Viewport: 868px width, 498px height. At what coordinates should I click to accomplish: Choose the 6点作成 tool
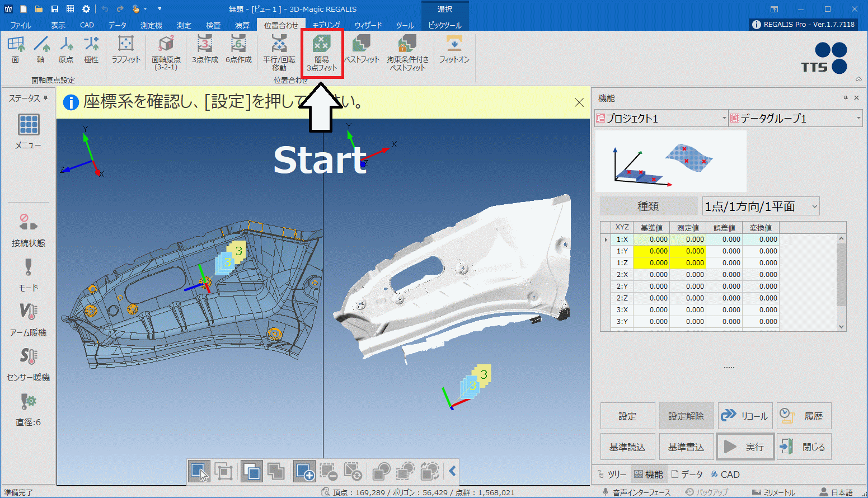coord(238,49)
